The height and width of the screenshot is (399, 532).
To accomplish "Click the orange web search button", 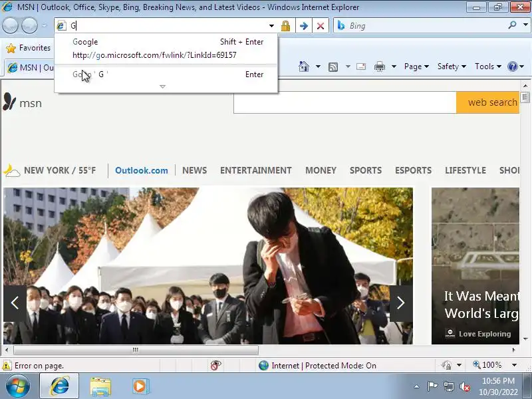I will click(488, 102).
